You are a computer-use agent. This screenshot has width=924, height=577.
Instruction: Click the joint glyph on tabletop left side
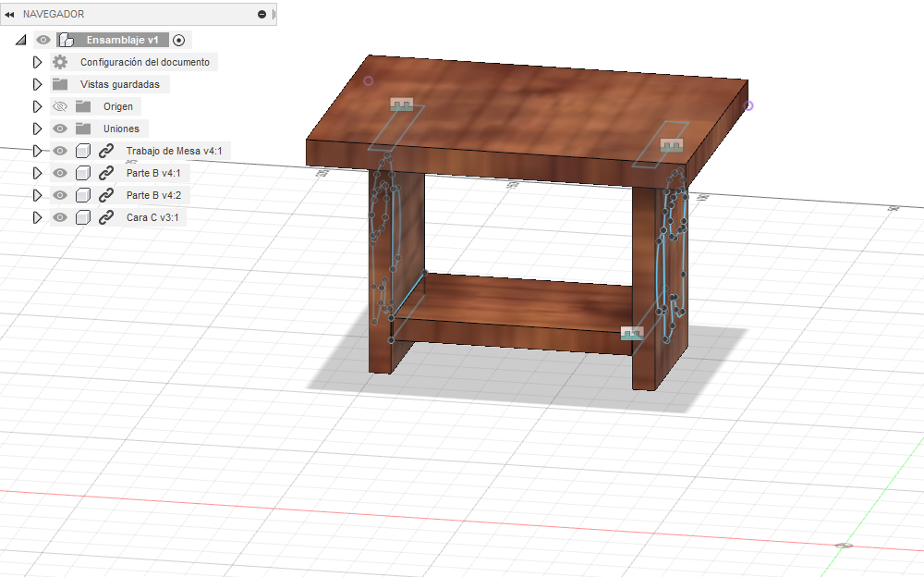point(402,104)
